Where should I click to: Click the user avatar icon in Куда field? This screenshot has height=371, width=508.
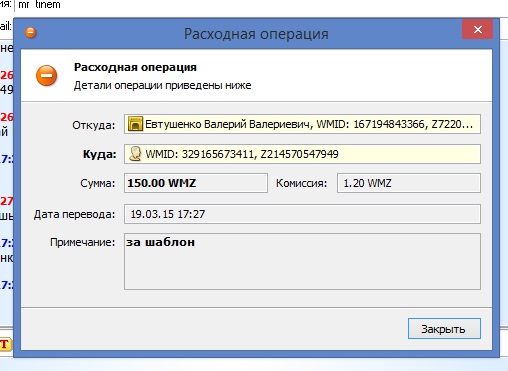pyautogui.click(x=135, y=154)
